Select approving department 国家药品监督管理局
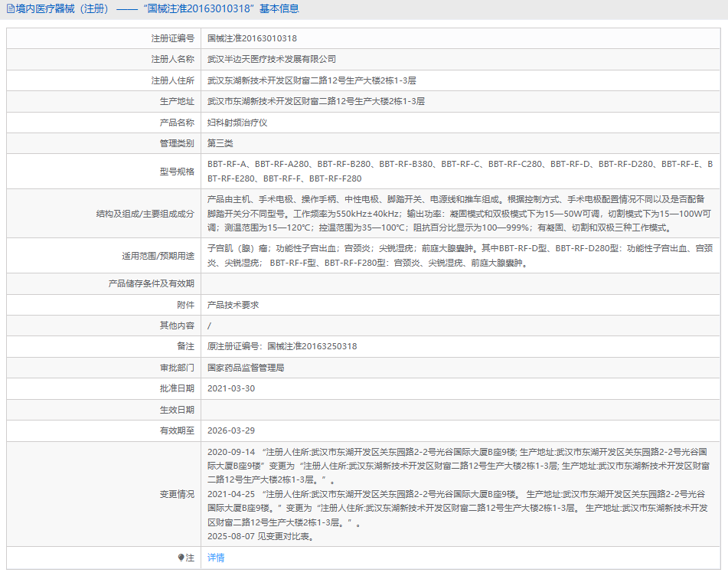Image resolution: width=728 pixels, height=576 pixels. coord(246,368)
